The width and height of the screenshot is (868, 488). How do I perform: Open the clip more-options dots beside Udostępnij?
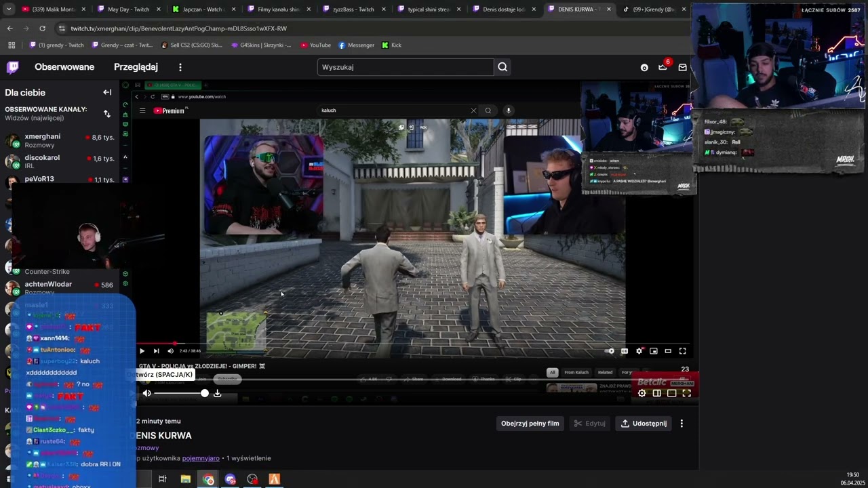[x=682, y=424]
